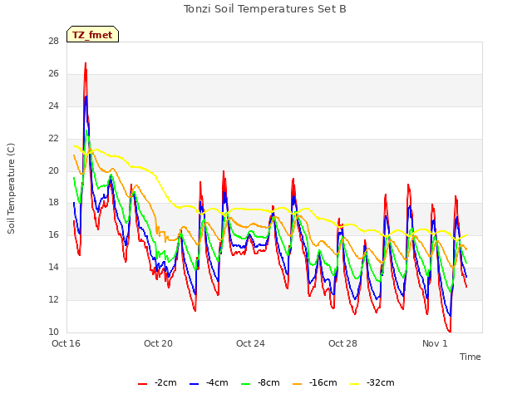Click the 24 y-axis tick label
Viewport: 532px width, 399px height.
[53, 106]
